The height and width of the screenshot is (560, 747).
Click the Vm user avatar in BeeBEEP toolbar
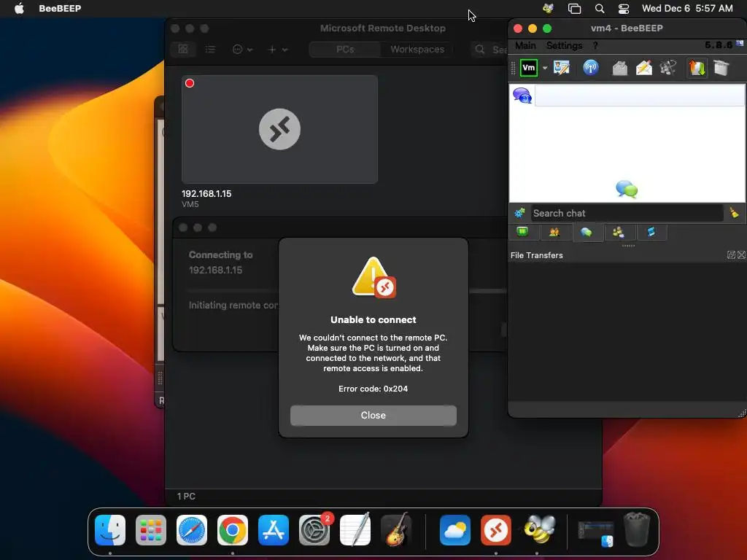(528, 68)
